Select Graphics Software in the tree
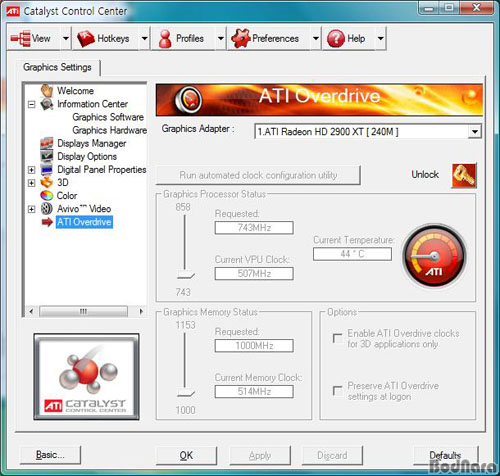500x476 pixels. tap(108, 117)
